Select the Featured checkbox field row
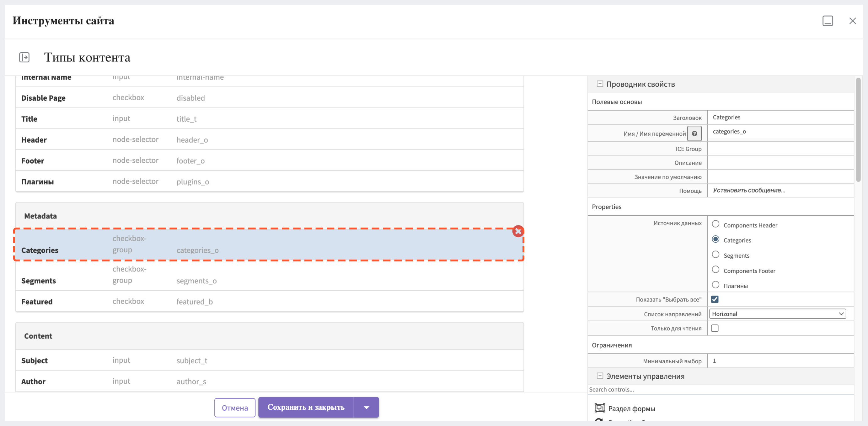Viewport: 868px width, 426px height. click(x=269, y=301)
